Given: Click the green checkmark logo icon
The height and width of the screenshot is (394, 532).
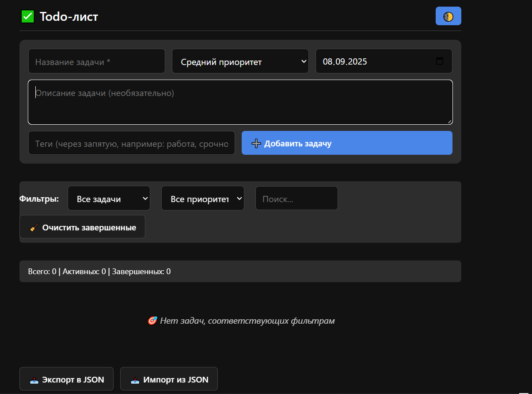Looking at the screenshot, I should coord(27,17).
